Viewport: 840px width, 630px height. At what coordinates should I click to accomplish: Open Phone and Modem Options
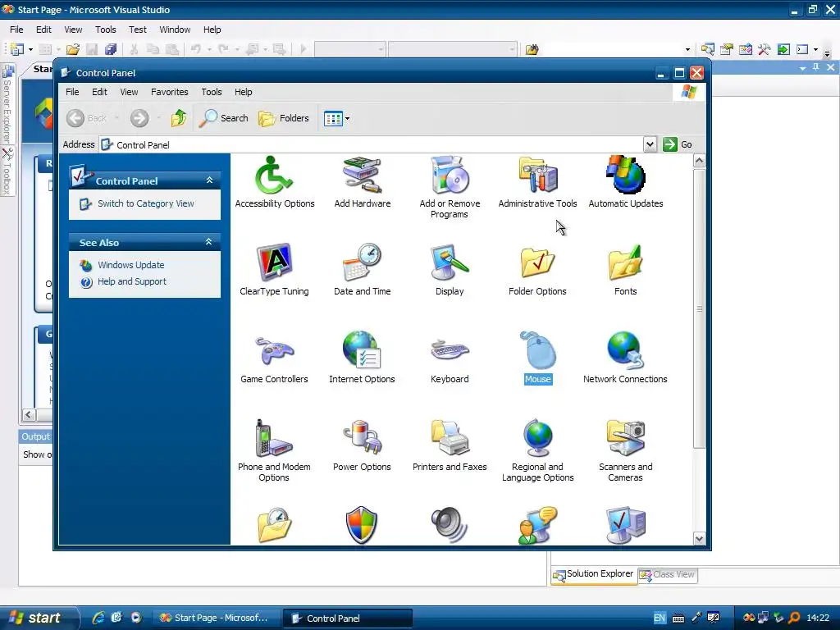(274, 451)
